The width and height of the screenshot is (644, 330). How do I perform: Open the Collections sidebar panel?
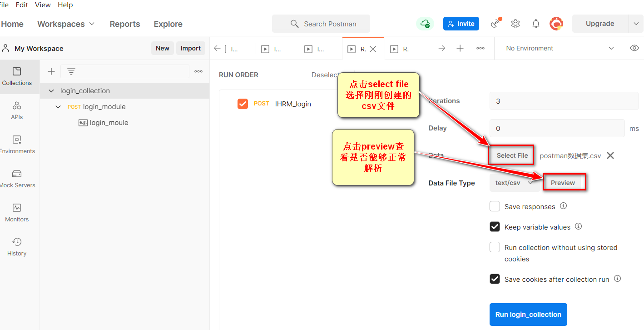tap(17, 76)
